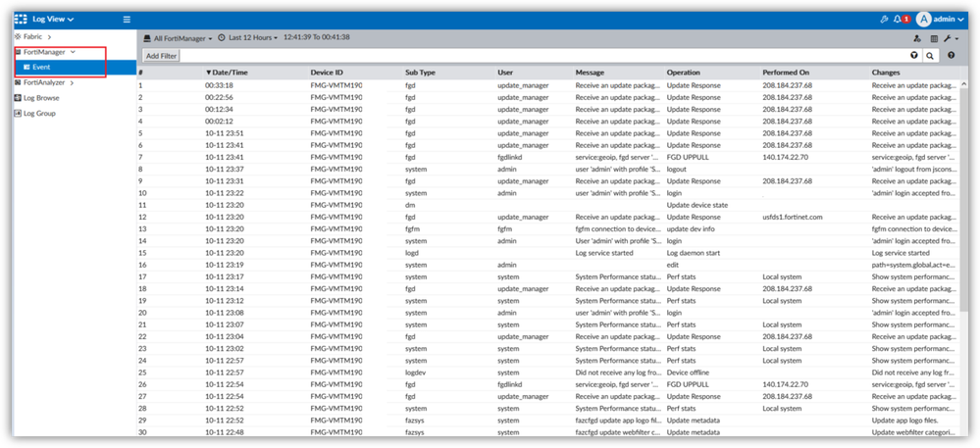Click '140.174.22.70' in row 26
This screenshot has height=448, width=980.
pyautogui.click(x=785, y=384)
